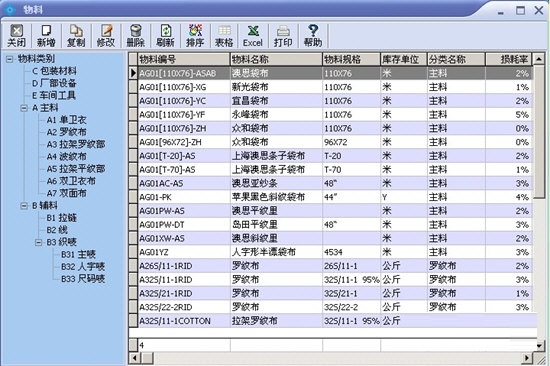Screen dimensions: 550x366
Task: Select A2 罗纹布 category
Action: pyautogui.click(x=66, y=132)
